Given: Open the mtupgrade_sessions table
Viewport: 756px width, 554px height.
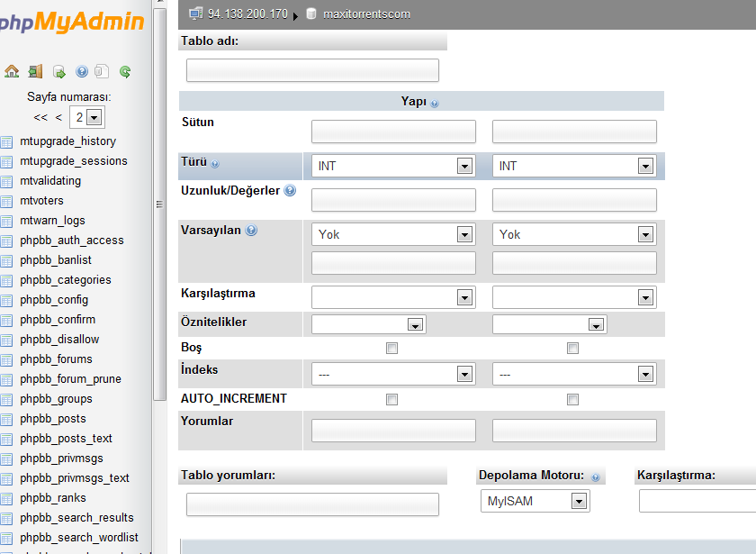Looking at the screenshot, I should [74, 161].
